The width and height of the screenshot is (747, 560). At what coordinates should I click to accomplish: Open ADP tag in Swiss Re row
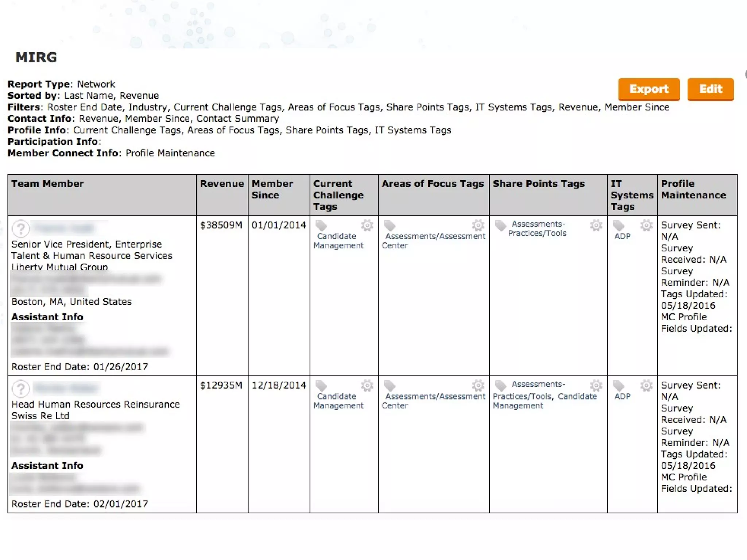(622, 397)
